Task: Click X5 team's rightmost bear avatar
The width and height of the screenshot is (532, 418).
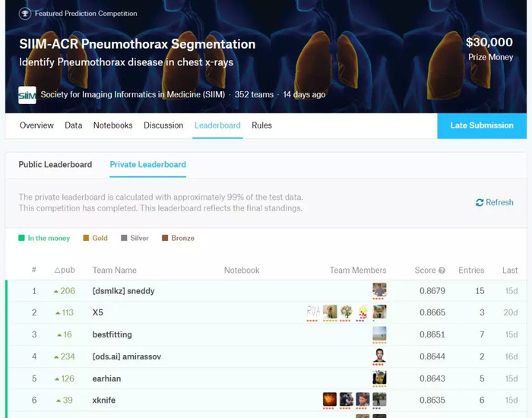Action: 379,312
